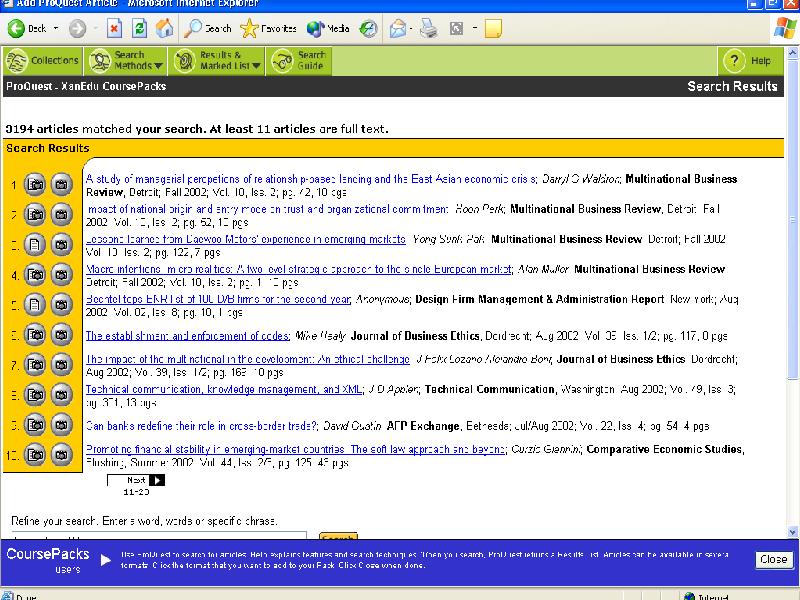Click the Help question mark button
This screenshot has height=600, width=800.
[750, 61]
